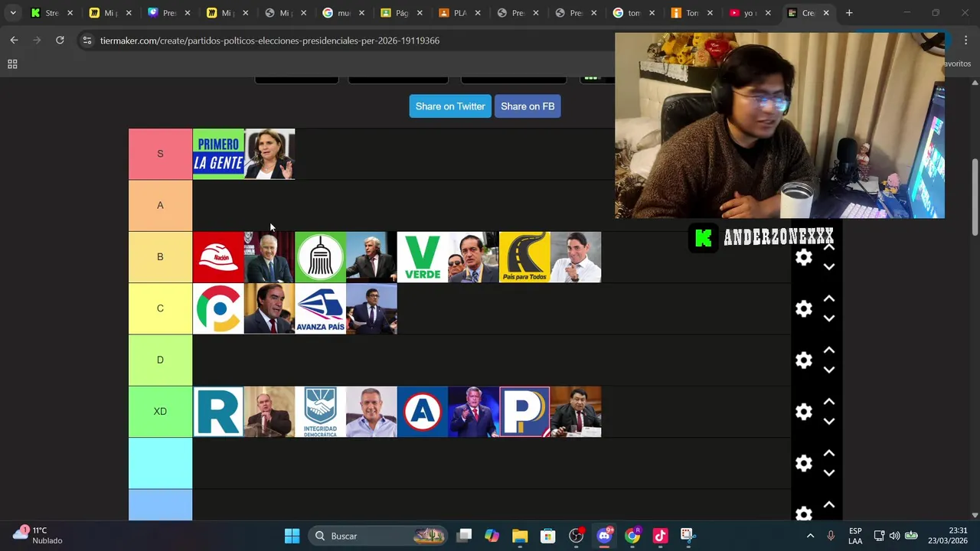Move tier XD row down with arrow
Screen dimensions: 980x551
tap(829, 421)
